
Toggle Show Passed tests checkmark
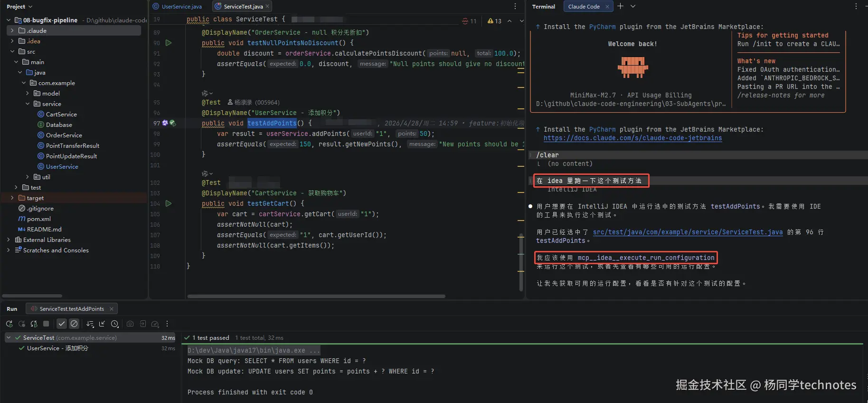click(62, 324)
